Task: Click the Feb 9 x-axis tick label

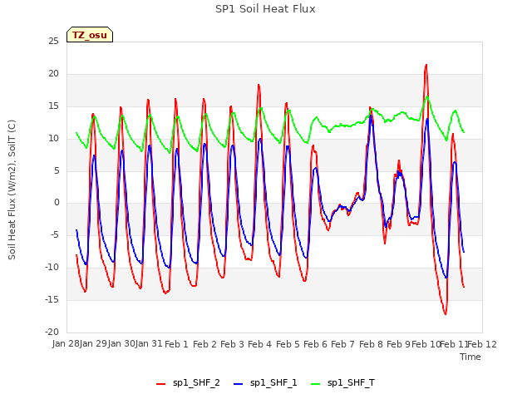Action: [398, 344]
